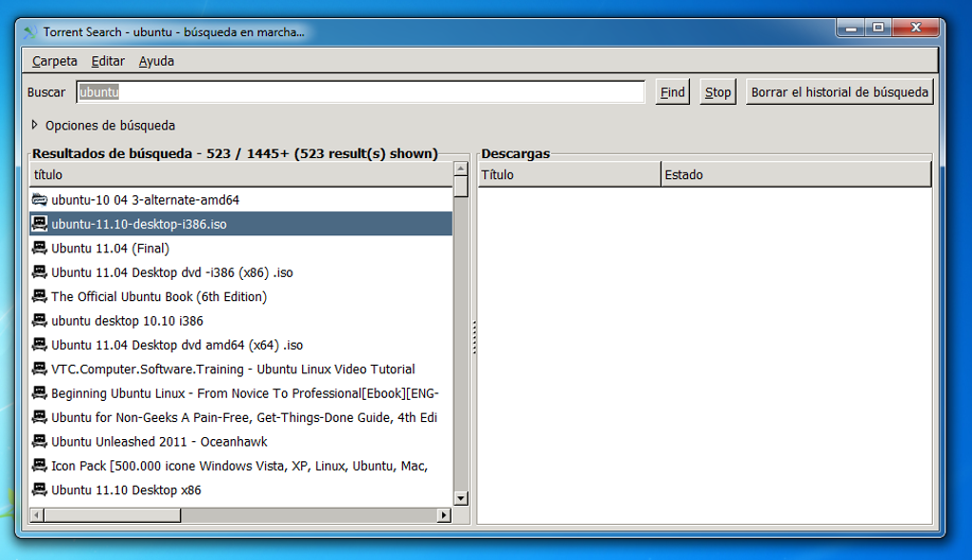Viewport: 972px width, 560px height.
Task: Click icon beside The Official Ubuntu Book
Action: tap(40, 296)
